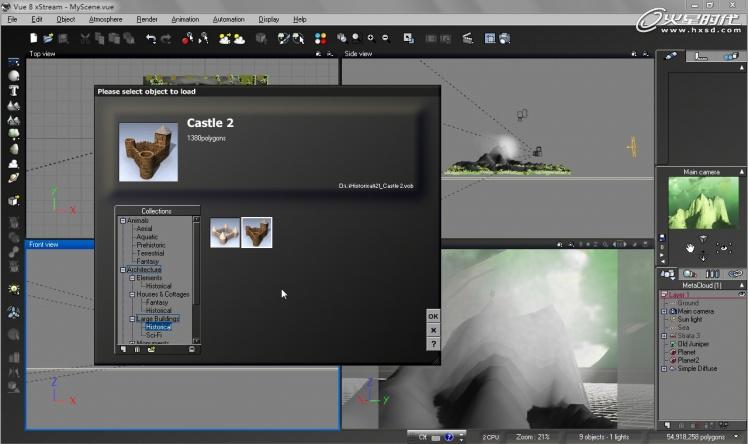Open the Help menu

click(x=300, y=20)
